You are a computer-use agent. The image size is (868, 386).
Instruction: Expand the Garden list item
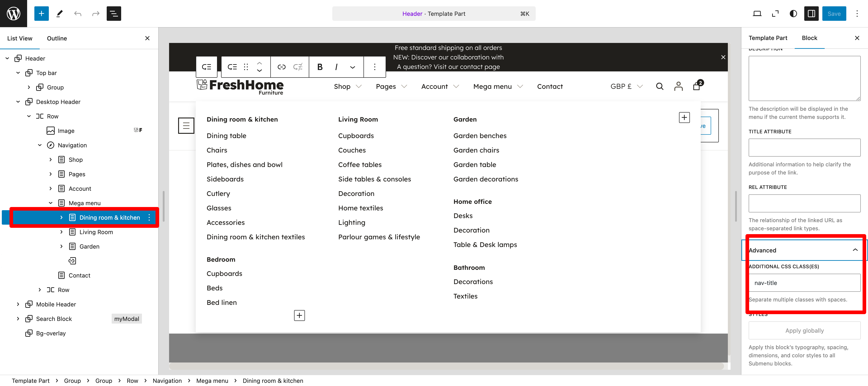pyautogui.click(x=61, y=247)
